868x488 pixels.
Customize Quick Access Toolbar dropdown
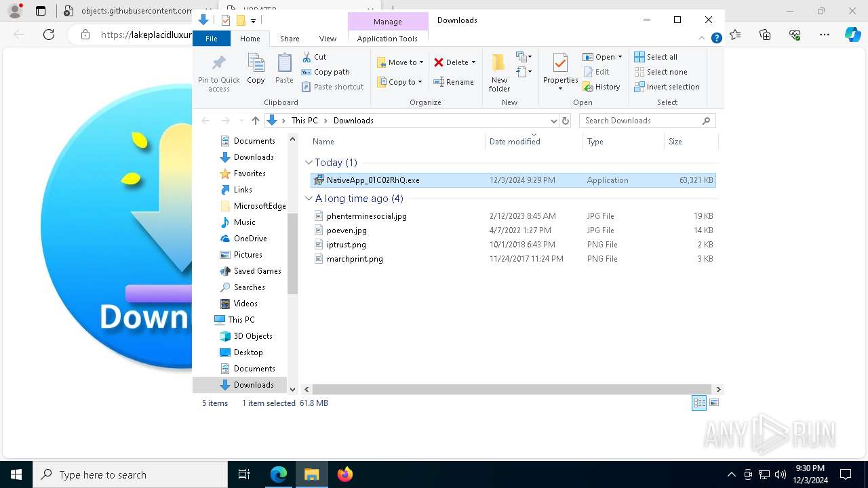(253, 21)
